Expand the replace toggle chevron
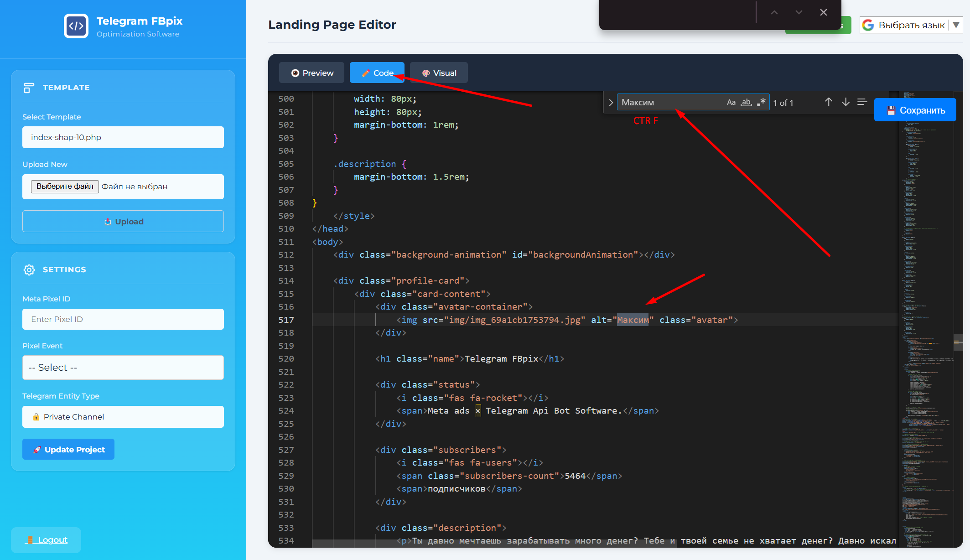The width and height of the screenshot is (970, 560). [x=611, y=103]
